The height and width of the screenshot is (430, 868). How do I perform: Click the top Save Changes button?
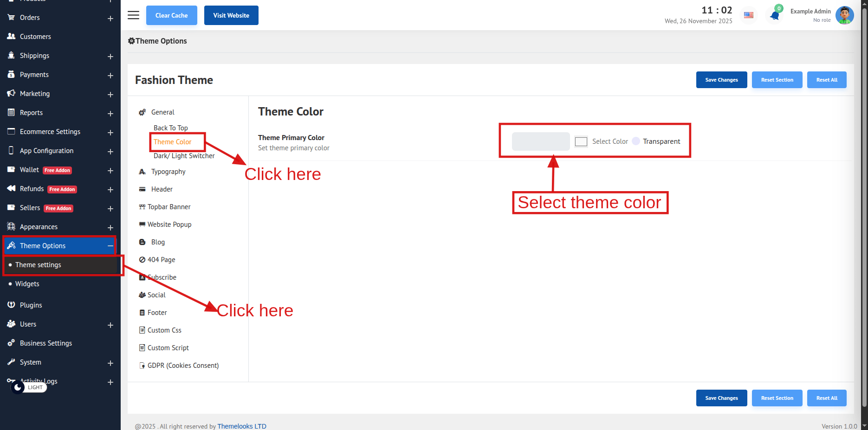point(721,80)
